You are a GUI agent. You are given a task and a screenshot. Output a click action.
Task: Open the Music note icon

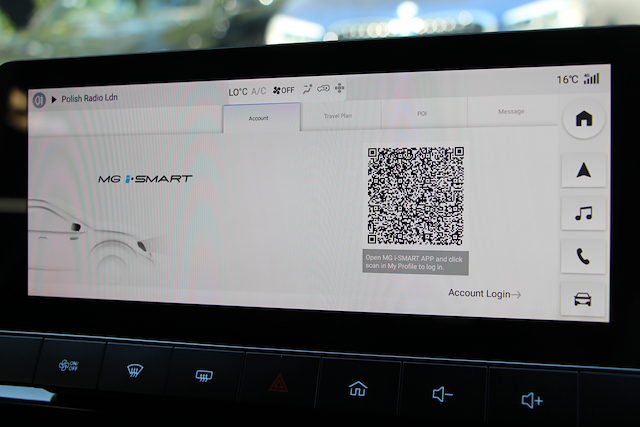coord(583,213)
